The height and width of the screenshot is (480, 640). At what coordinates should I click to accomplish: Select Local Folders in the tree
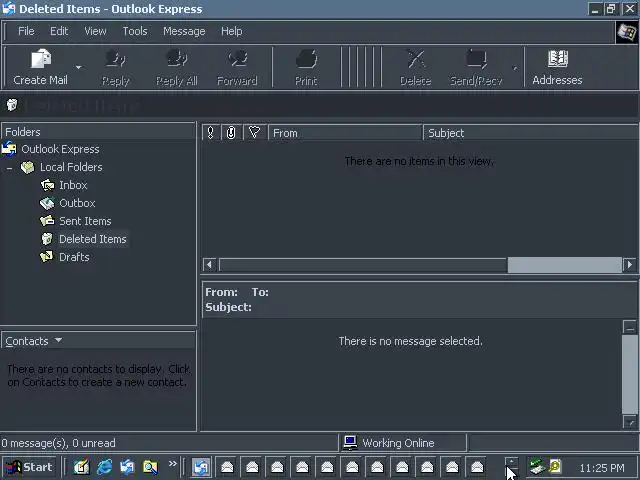pos(71,167)
